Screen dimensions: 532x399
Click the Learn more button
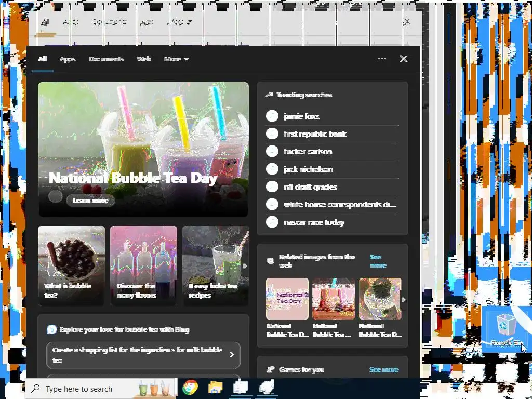click(90, 201)
